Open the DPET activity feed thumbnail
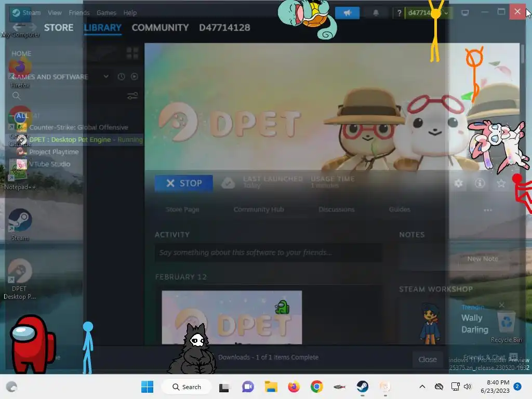Image resolution: width=532 pixels, height=399 pixels. (232, 317)
